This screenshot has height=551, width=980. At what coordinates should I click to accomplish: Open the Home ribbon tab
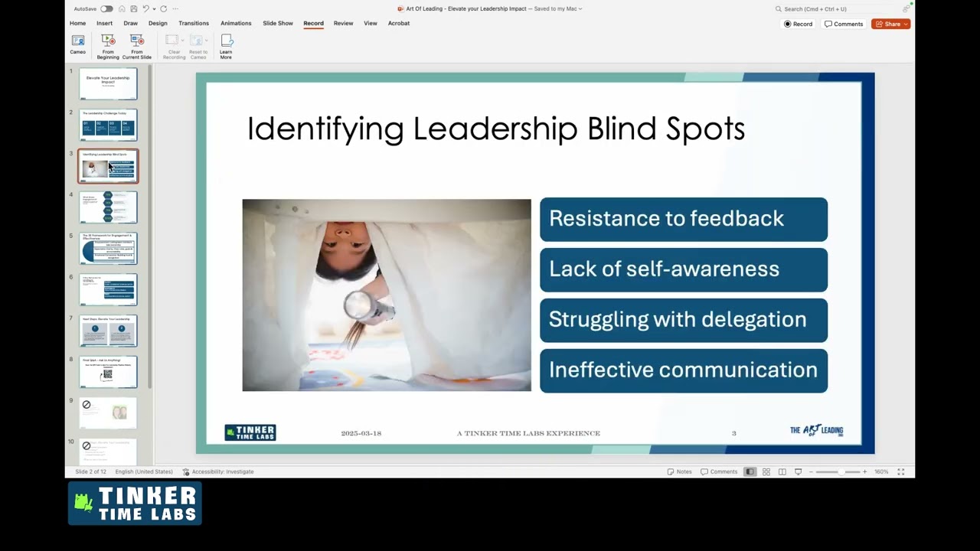coord(77,23)
